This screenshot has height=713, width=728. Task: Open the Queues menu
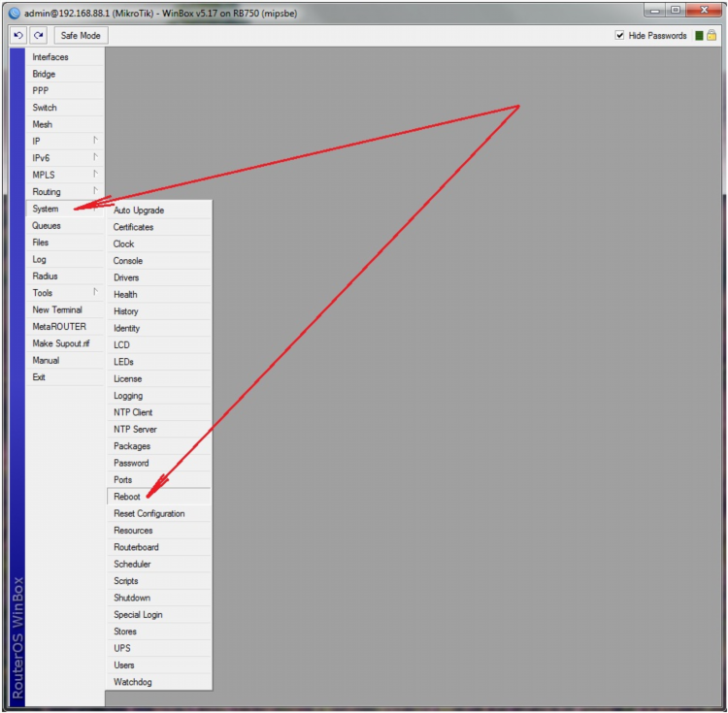pos(64,225)
